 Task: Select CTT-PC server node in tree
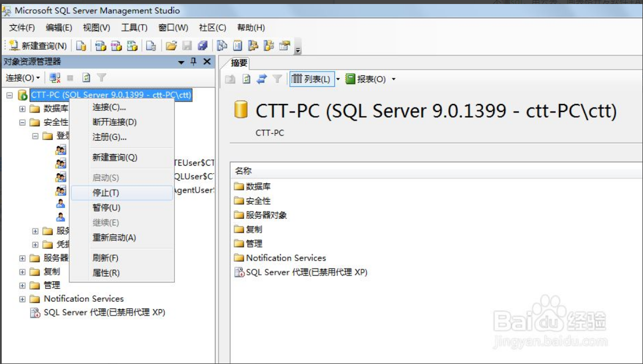(111, 95)
